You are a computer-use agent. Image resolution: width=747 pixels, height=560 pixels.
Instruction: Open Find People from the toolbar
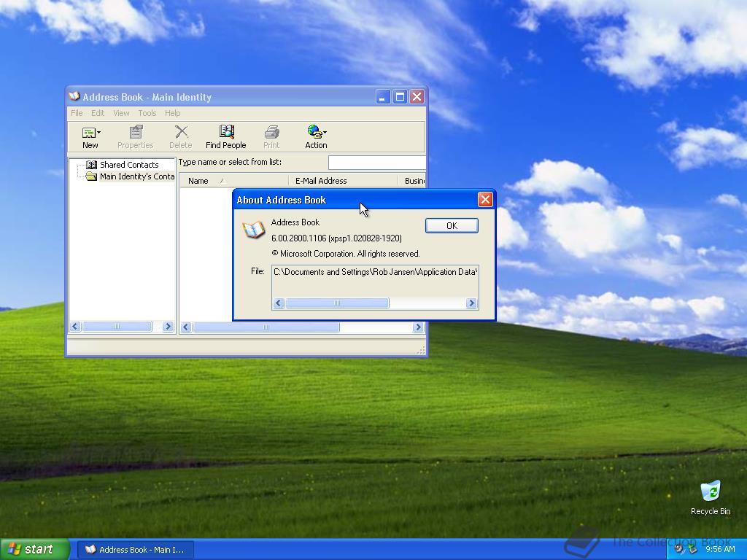click(x=226, y=137)
